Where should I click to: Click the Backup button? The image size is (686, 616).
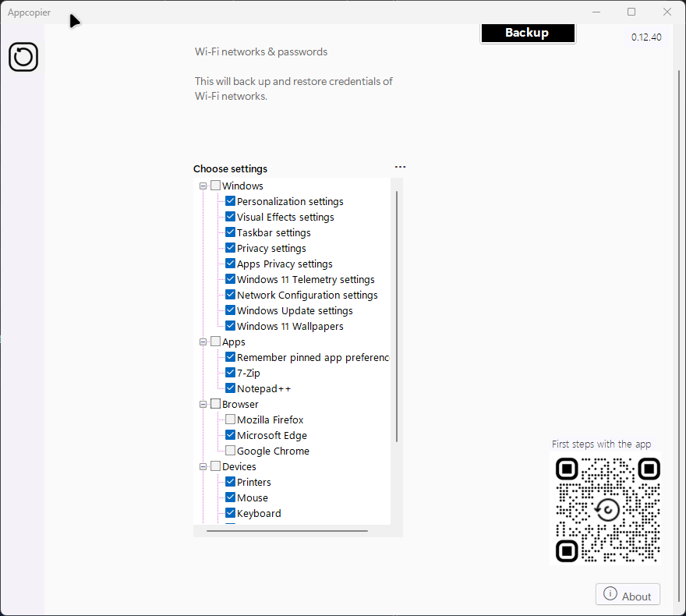point(528,34)
